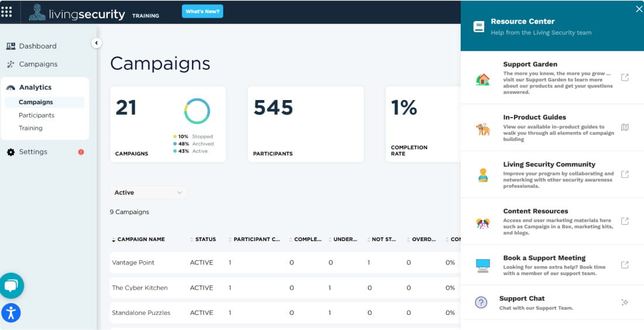644x330 pixels.
Task: Click the Stopped legend entry
Action: [x=193, y=136]
